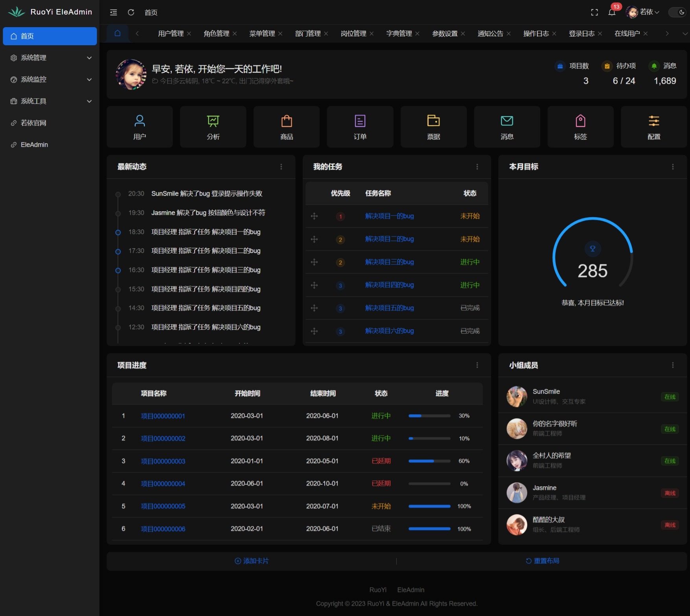
Task: Open the 用户 shortcut icon
Action: click(x=140, y=127)
